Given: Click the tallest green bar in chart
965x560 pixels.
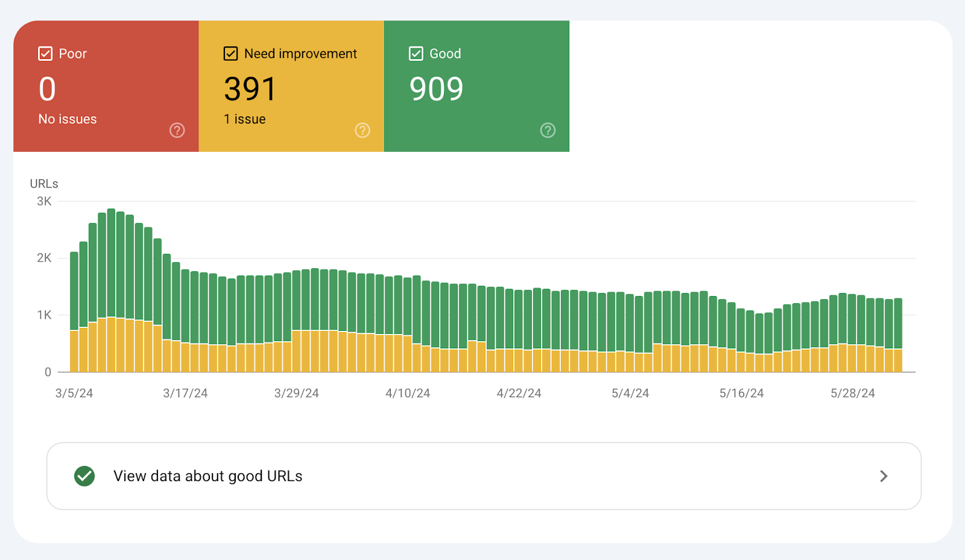Looking at the screenshot, I should [x=111, y=263].
